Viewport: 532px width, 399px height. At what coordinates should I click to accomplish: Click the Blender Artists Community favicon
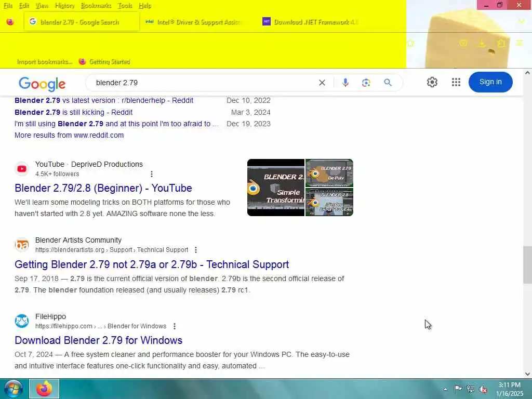[22, 245]
